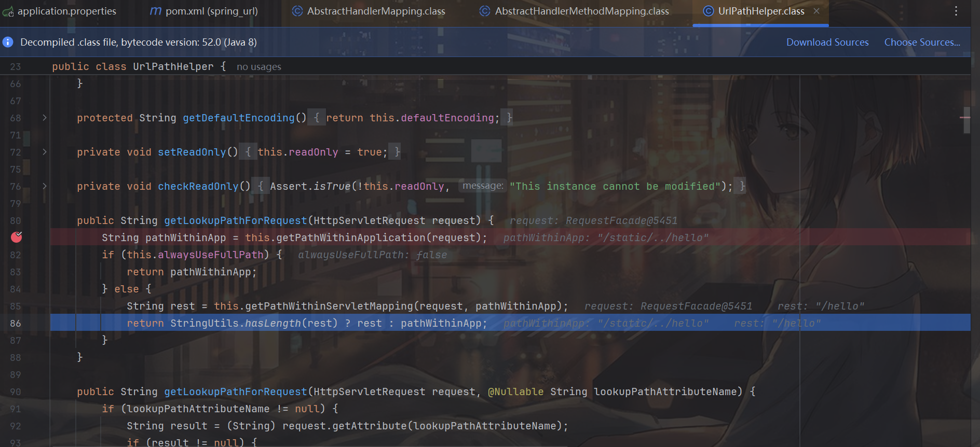The image size is (980, 447).
Task: Open the editor tabs three-dot menu
Action: click(956, 11)
